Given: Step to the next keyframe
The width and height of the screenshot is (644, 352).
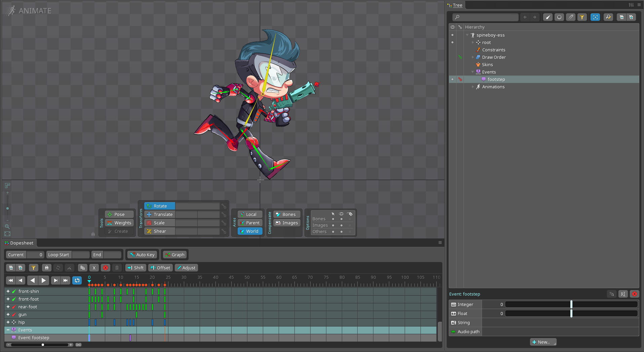Looking at the screenshot, I should click(56, 280).
